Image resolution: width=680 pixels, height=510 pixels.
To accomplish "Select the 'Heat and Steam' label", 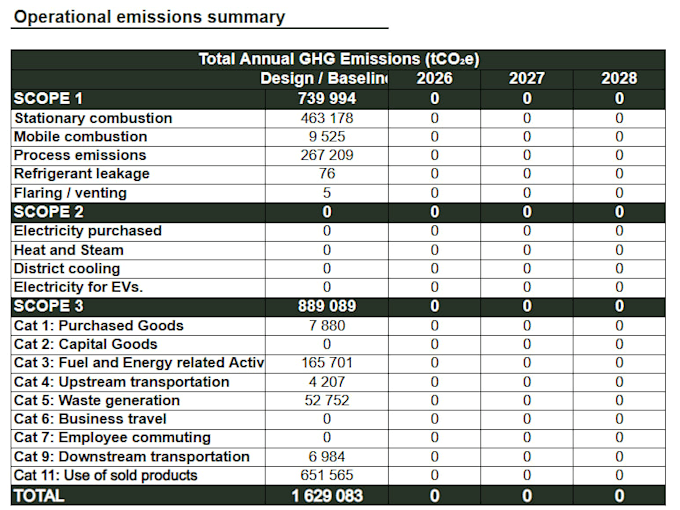I will point(69,250).
